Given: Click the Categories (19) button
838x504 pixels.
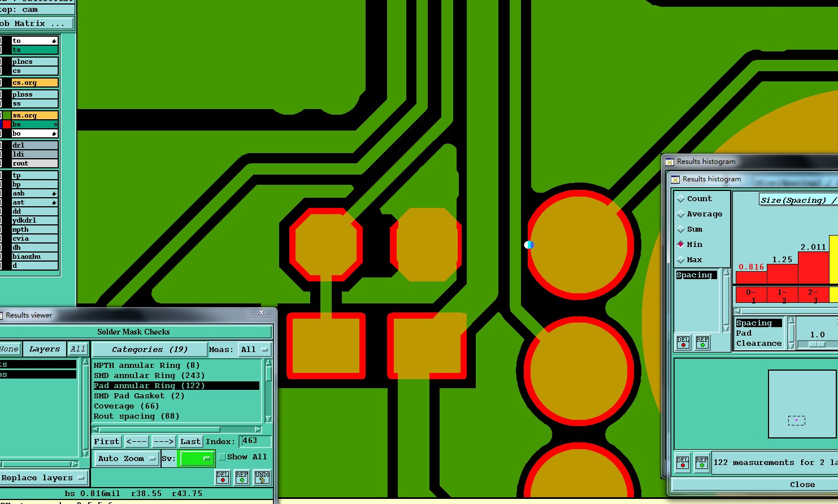Looking at the screenshot, I should (x=150, y=350).
